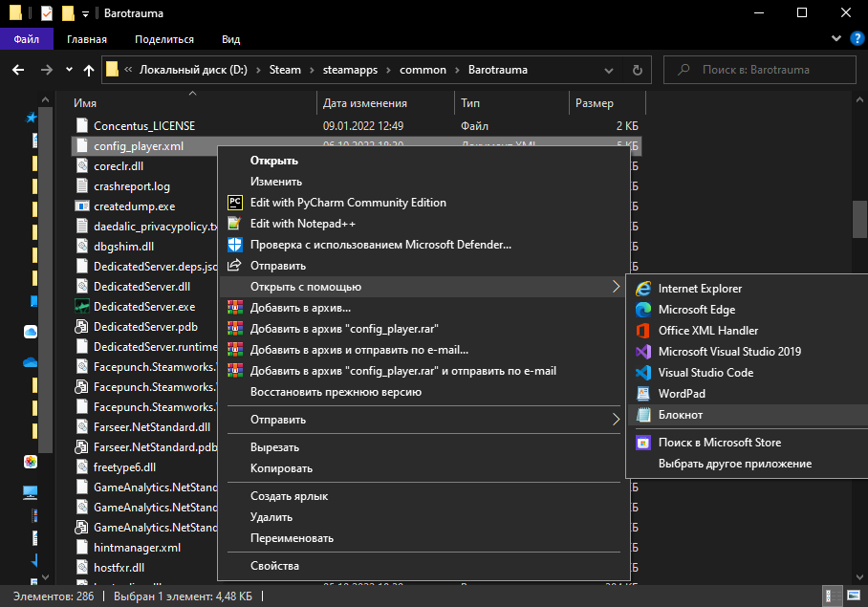Viewport: 868px width, 607px height.
Task: Click WinRAR icon beside Добавить в архив...
Action: point(235,308)
